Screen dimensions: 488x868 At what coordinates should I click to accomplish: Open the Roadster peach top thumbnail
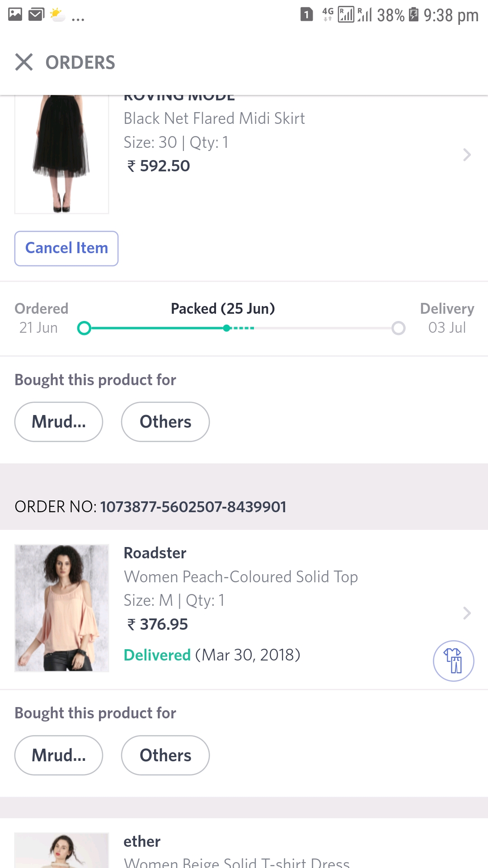(62, 608)
